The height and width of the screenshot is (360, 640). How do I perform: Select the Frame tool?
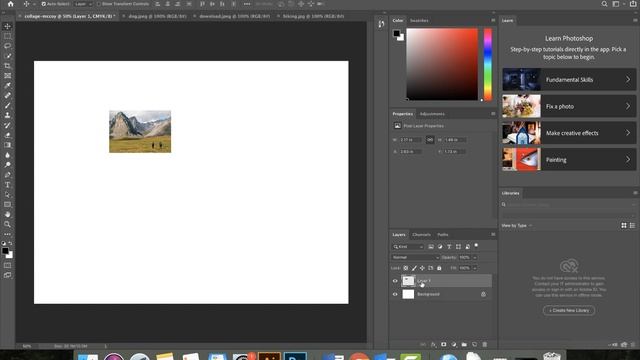pos(7,76)
